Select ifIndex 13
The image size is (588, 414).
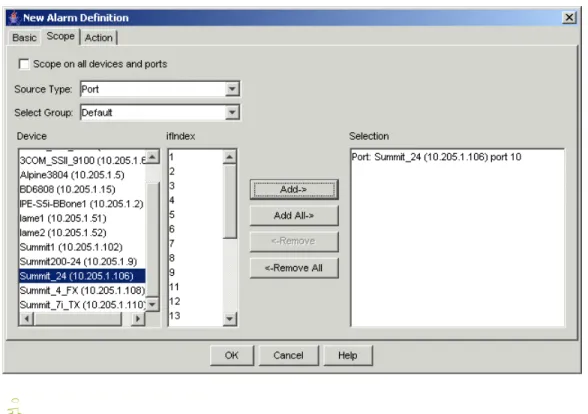(x=195, y=316)
